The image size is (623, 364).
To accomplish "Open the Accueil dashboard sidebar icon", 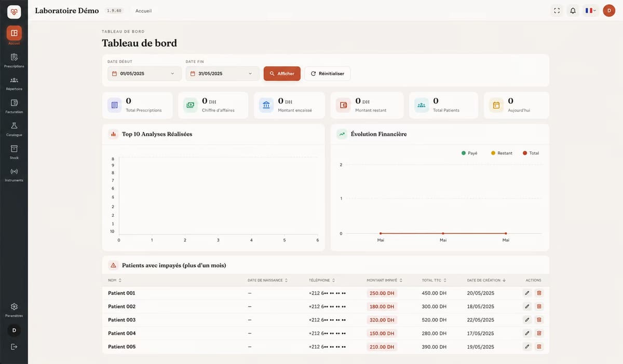I will point(14,33).
